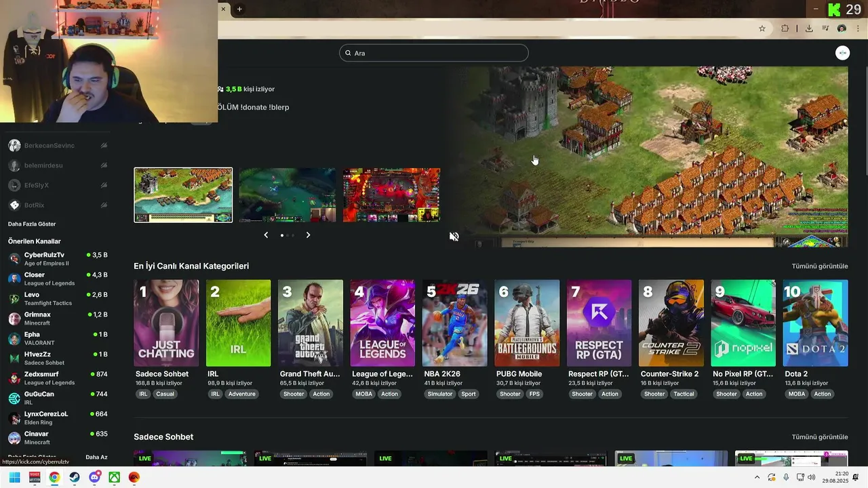Screen dimensions: 868x488
Task: Go to the previous featured stream
Action: pos(266,235)
